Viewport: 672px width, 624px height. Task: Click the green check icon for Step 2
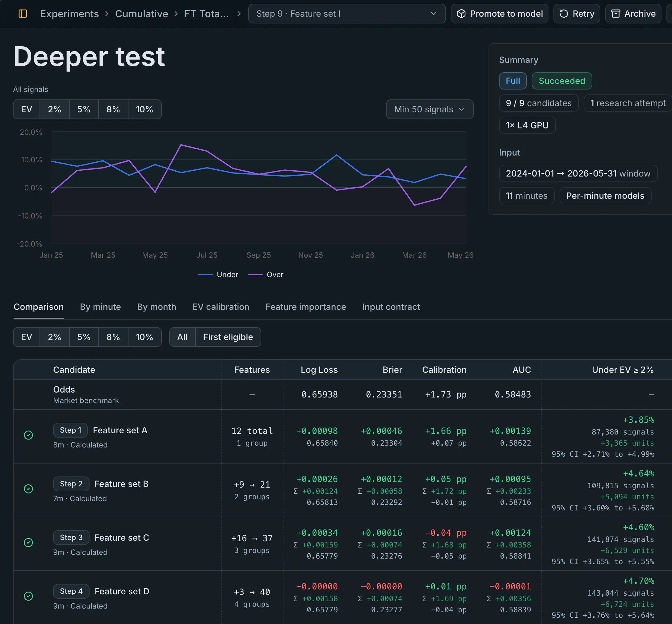pos(28,489)
